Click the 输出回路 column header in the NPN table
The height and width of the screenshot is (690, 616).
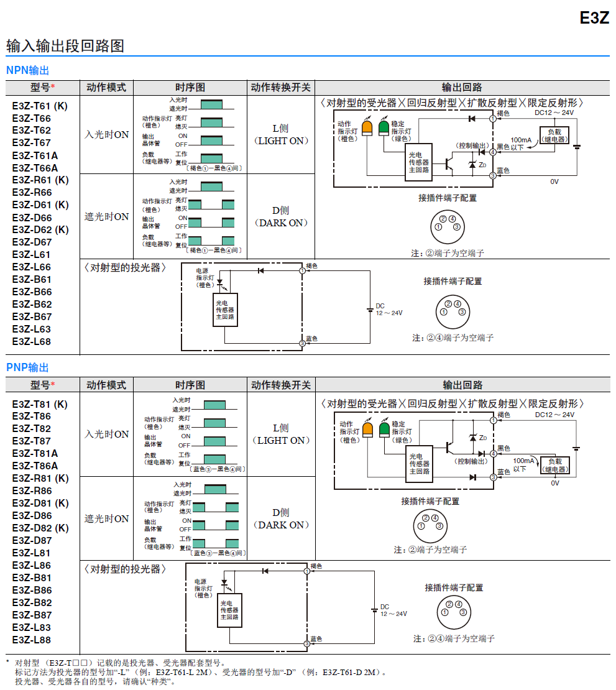(x=462, y=87)
